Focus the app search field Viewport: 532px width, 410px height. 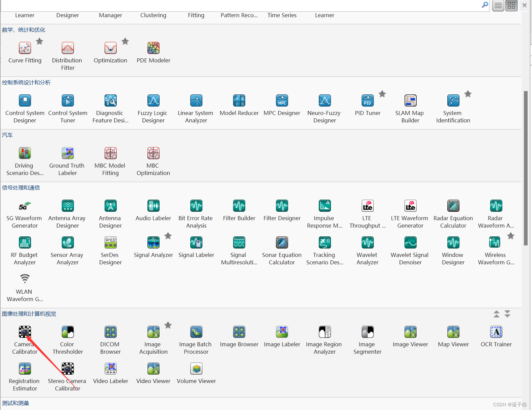point(241,5)
